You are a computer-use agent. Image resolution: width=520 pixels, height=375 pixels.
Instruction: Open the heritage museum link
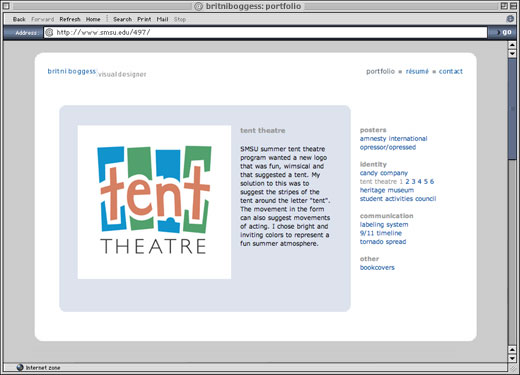pos(387,190)
